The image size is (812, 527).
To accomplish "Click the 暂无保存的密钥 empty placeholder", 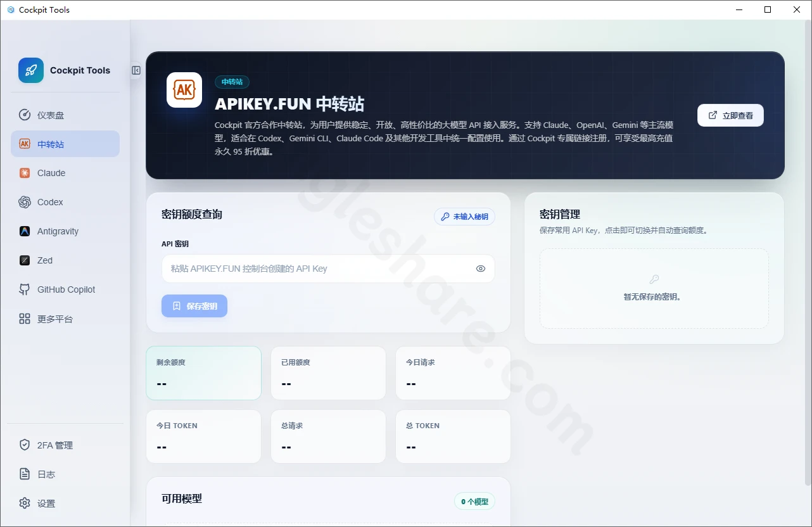I will pyautogui.click(x=654, y=288).
